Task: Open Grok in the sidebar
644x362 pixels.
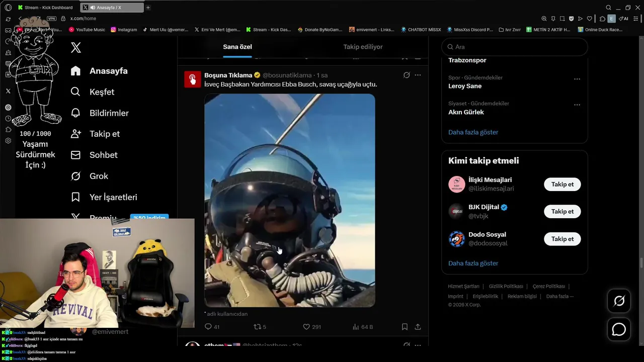Action: pos(90,176)
